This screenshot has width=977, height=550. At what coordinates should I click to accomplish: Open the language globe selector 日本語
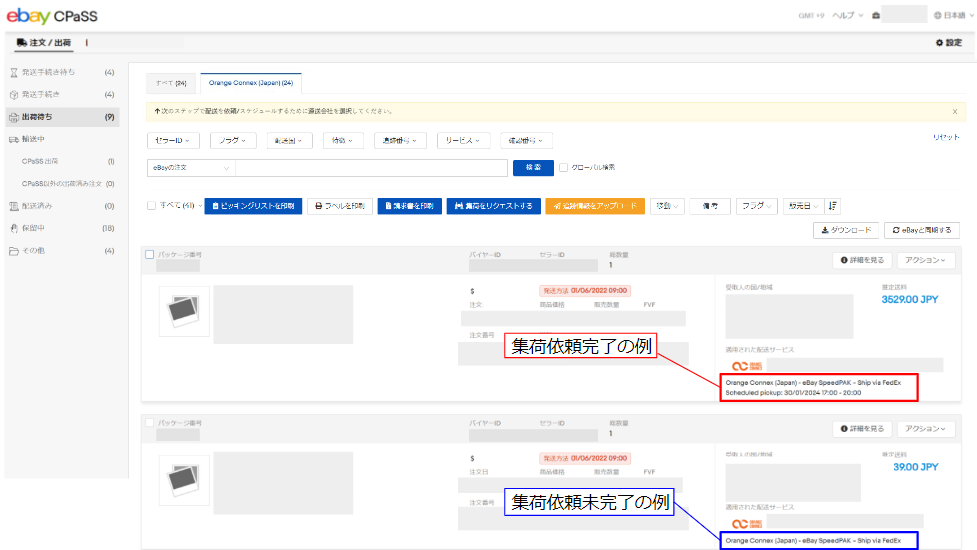(x=951, y=16)
